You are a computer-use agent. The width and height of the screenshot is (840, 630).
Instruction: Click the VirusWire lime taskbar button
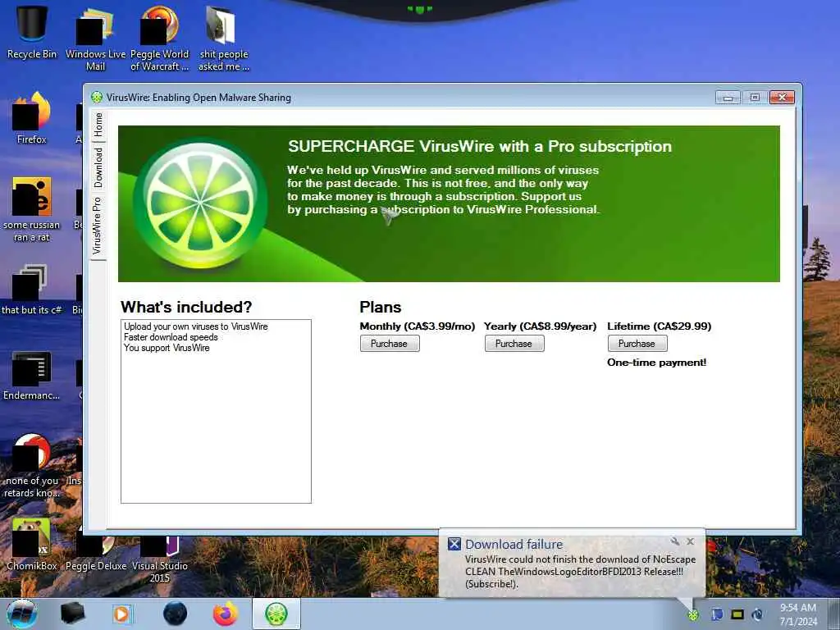tap(276, 614)
